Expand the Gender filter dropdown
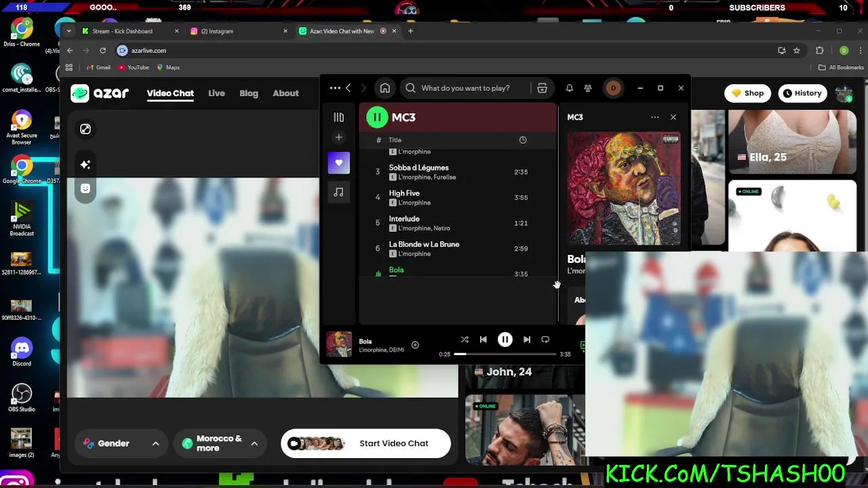The image size is (868, 488). (x=121, y=443)
